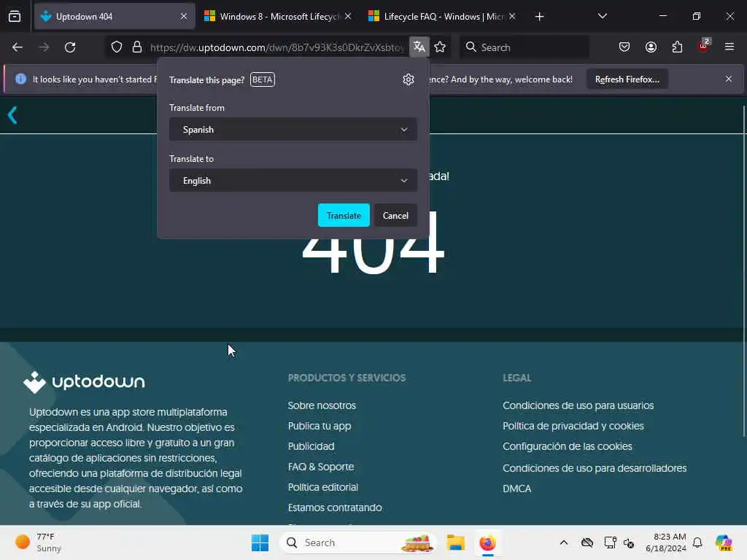Open Copilot preview taskbar icon

(x=724, y=542)
